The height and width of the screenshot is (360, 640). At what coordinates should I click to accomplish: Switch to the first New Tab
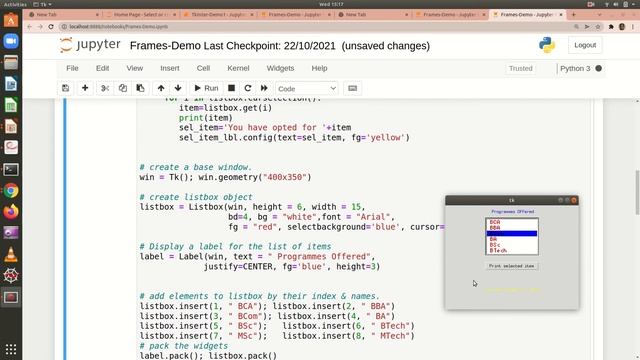[63, 14]
